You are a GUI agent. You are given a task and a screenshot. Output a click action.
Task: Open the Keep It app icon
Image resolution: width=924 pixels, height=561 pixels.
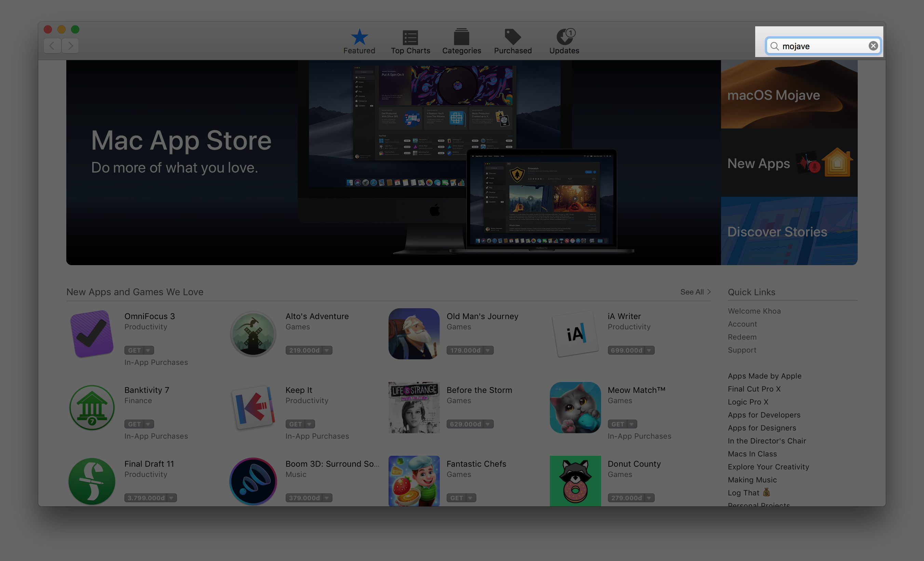tap(253, 408)
